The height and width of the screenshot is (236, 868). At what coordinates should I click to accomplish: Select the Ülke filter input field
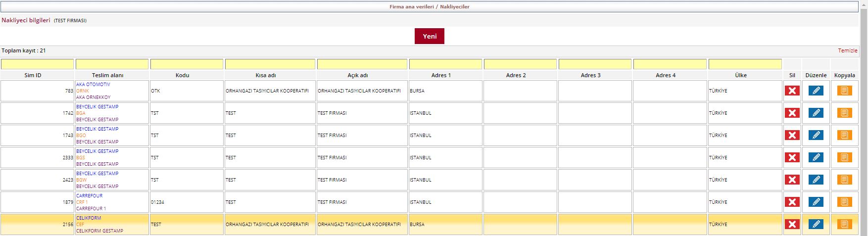(x=745, y=64)
